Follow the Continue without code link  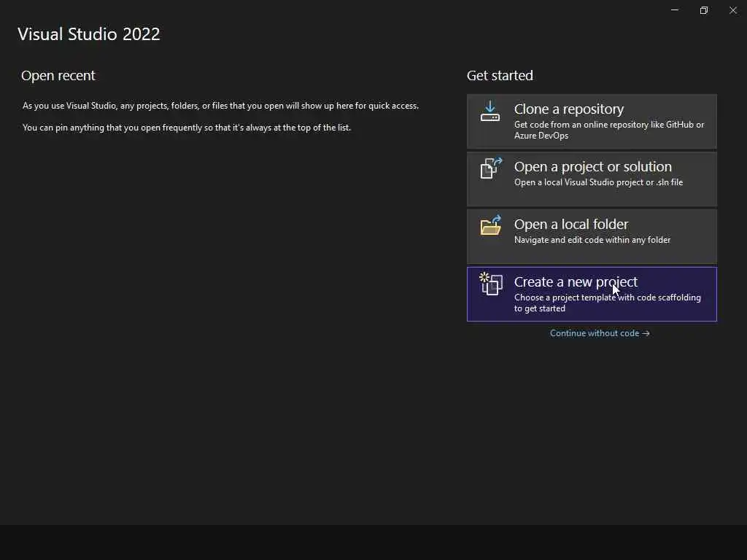point(600,333)
